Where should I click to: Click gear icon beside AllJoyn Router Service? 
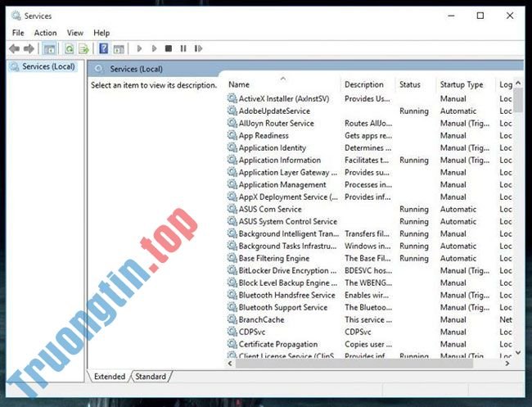click(232, 123)
